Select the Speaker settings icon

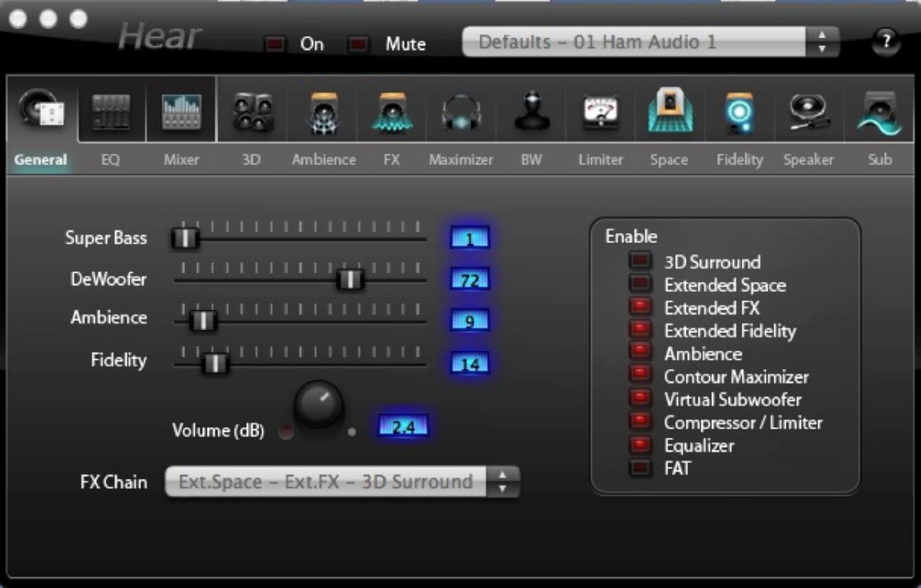coord(808,113)
